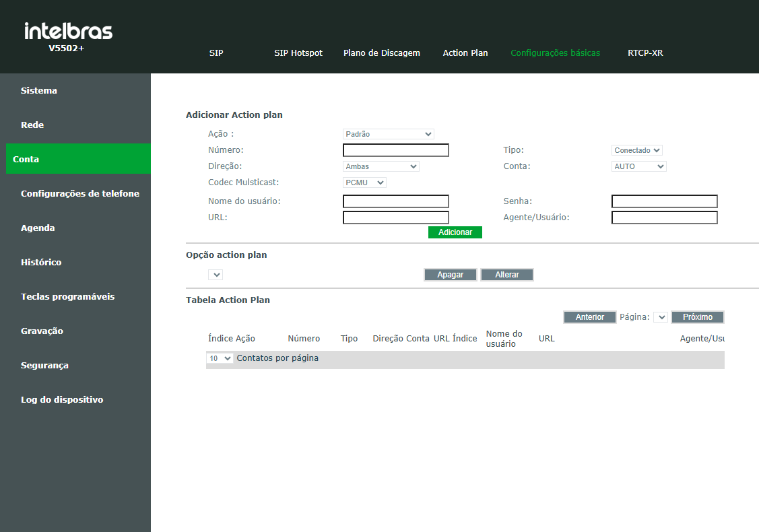
Task: Open the Página number dropdown
Action: tap(660, 317)
